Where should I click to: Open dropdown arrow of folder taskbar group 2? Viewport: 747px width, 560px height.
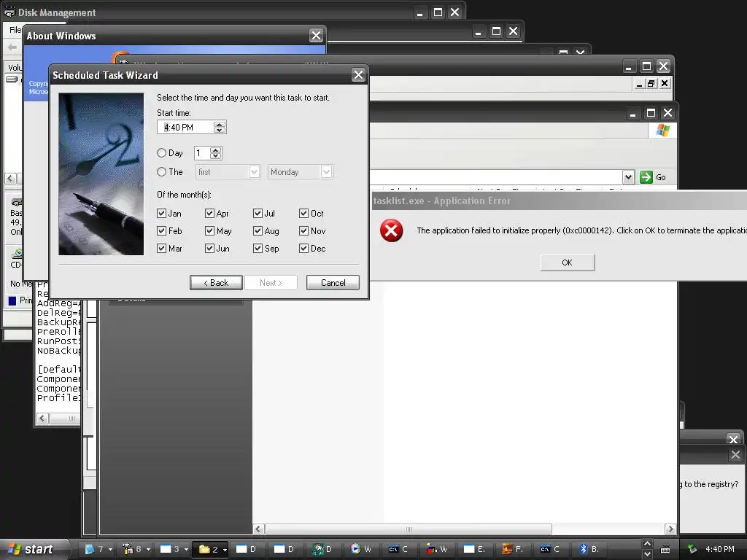[225, 550]
